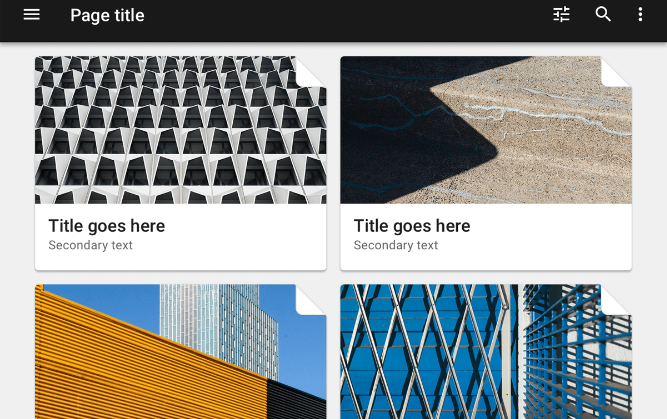Screen dimensions: 667x419
Task: Open the geometric black-and-white facade image
Action: click(x=180, y=130)
